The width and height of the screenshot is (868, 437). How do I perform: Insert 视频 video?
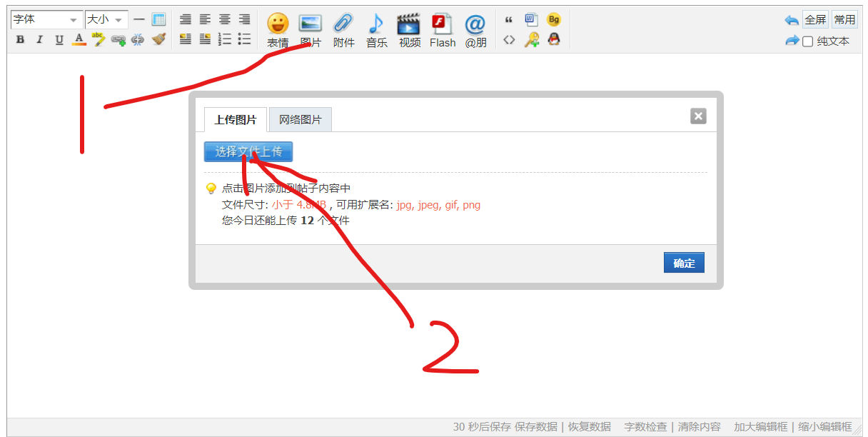click(410, 31)
